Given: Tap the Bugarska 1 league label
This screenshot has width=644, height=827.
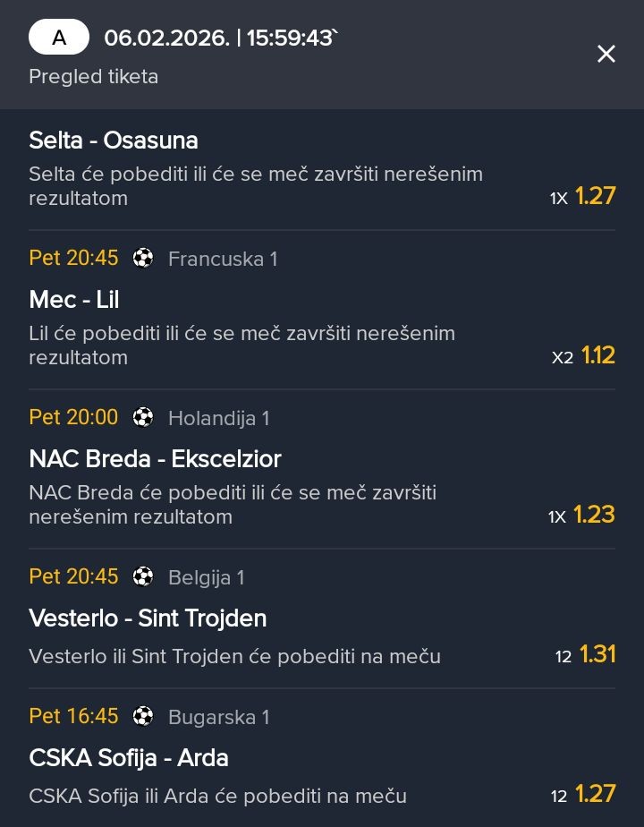Looking at the screenshot, I should [219, 717].
